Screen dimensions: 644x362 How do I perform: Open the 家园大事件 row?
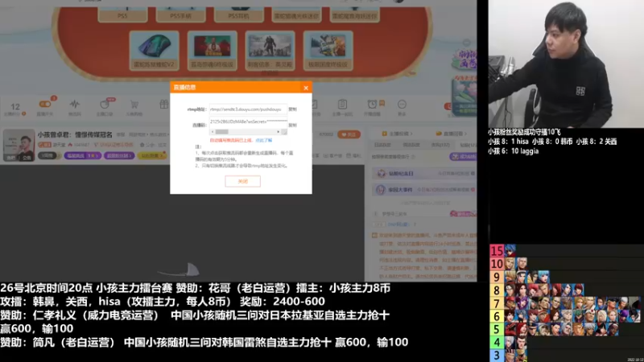(x=425, y=190)
